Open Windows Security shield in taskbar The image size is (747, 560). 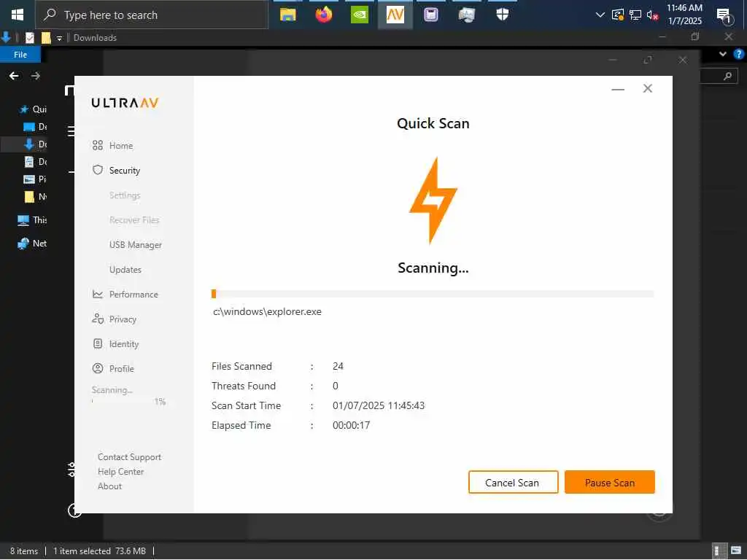(x=502, y=15)
